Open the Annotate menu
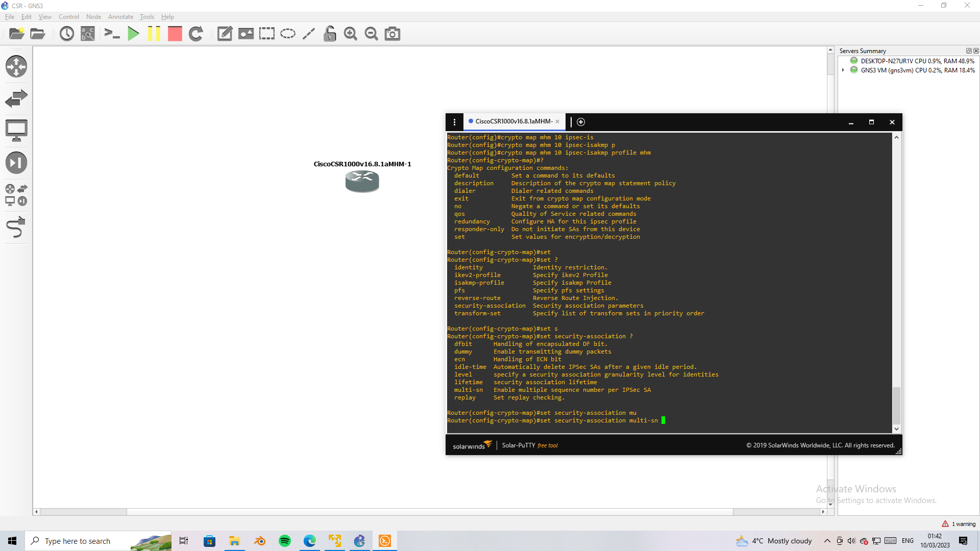 pyautogui.click(x=120, y=16)
